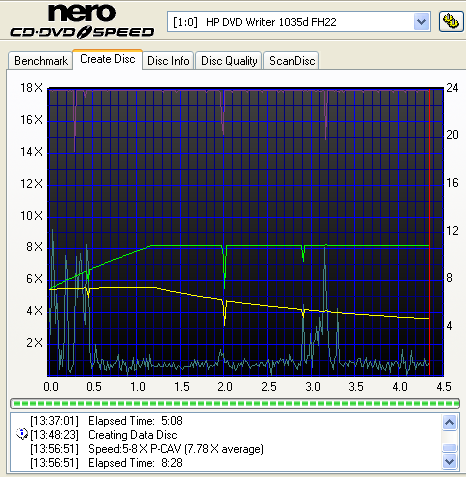The width and height of the screenshot is (466, 477).
Task: Click the Elapsed Time: 5:08 log line
Action: coord(106,421)
